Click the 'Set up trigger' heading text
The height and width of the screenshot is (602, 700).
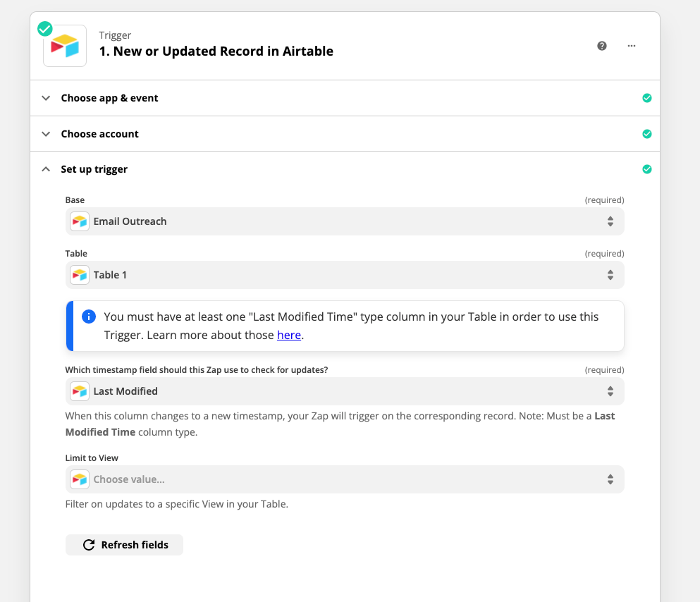(94, 169)
